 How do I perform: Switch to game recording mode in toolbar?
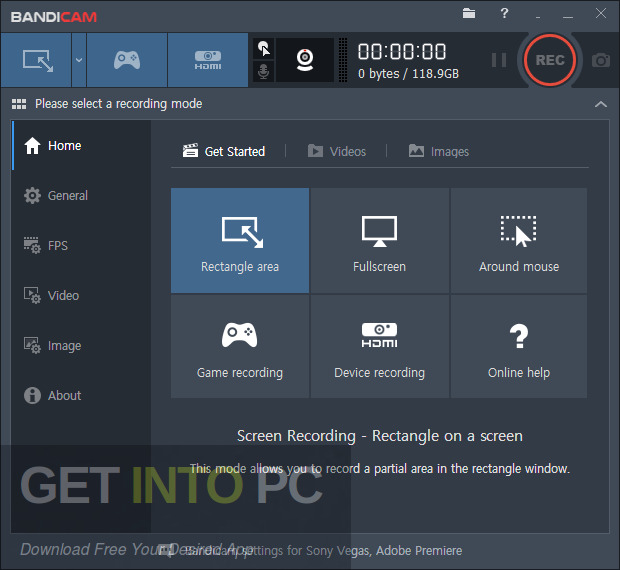[x=127, y=60]
